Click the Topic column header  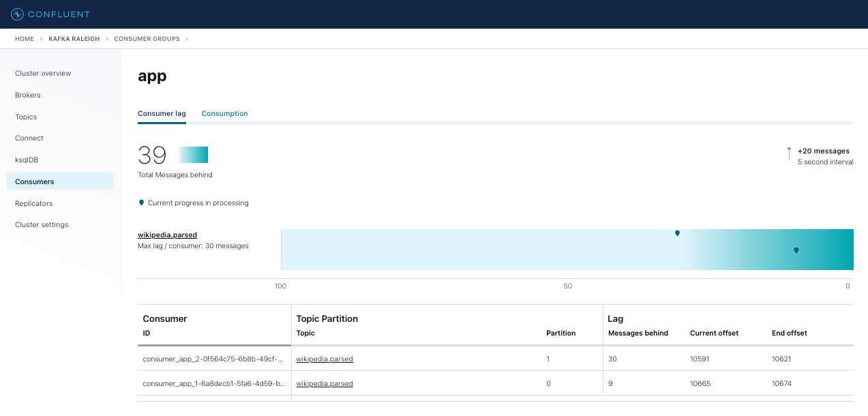coord(305,333)
